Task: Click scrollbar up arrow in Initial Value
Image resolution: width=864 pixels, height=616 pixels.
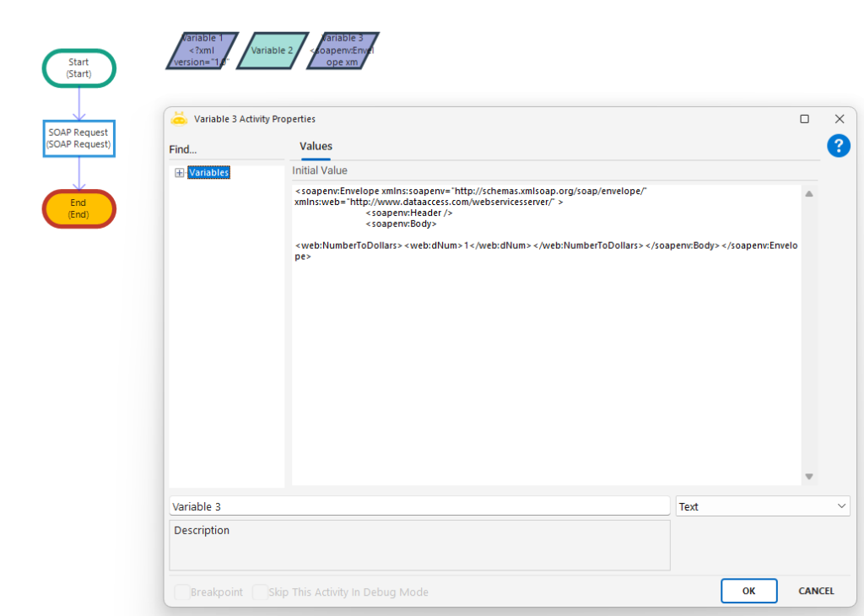Action: [809, 194]
